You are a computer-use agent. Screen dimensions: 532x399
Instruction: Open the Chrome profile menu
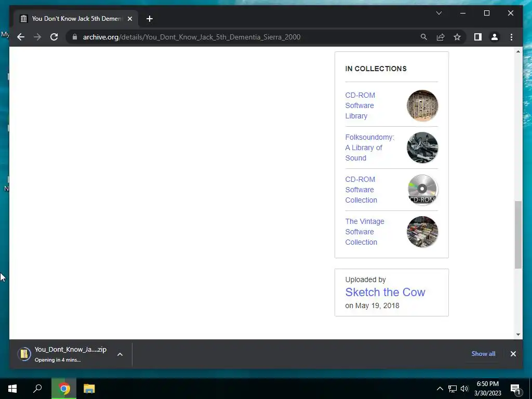[x=495, y=37]
